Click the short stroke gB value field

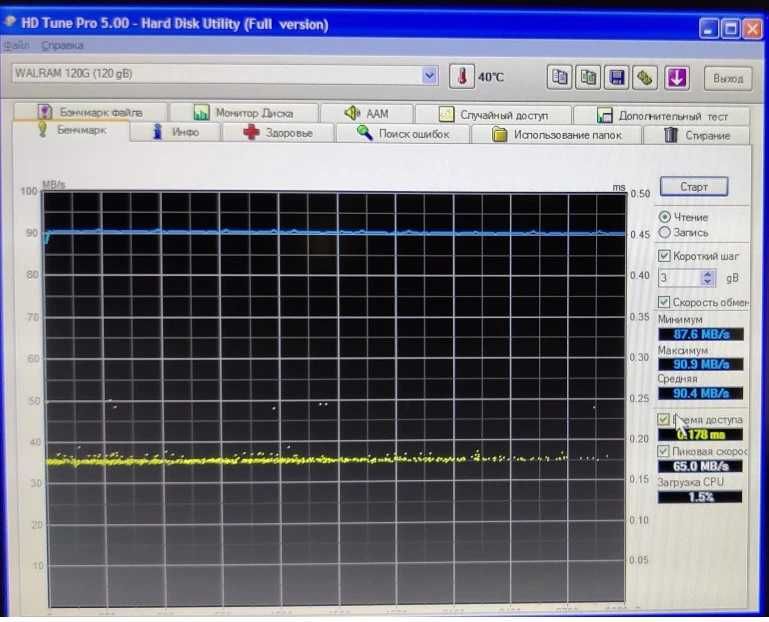[x=678, y=278]
